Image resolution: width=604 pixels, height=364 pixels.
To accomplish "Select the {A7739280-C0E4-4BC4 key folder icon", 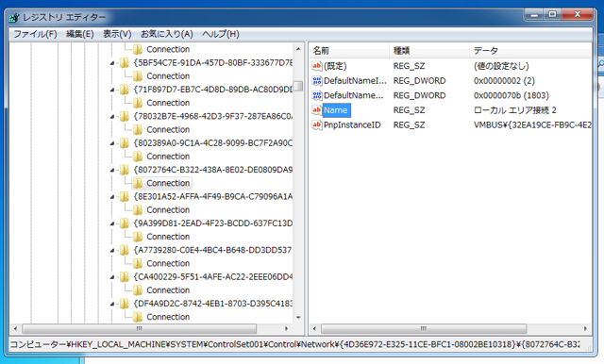I will click(x=124, y=250).
